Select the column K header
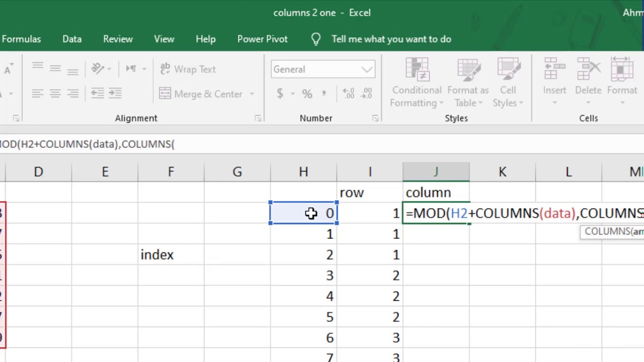644x362 pixels. pyautogui.click(x=502, y=172)
